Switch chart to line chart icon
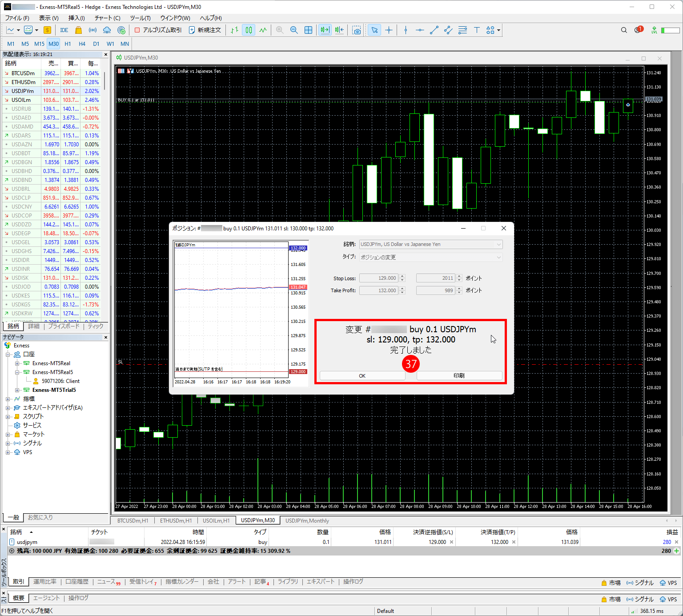The image size is (683, 616). click(x=263, y=30)
